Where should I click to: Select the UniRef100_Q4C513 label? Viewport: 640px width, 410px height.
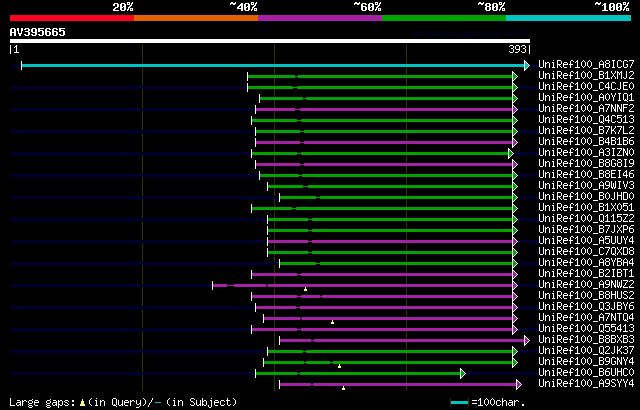point(586,119)
